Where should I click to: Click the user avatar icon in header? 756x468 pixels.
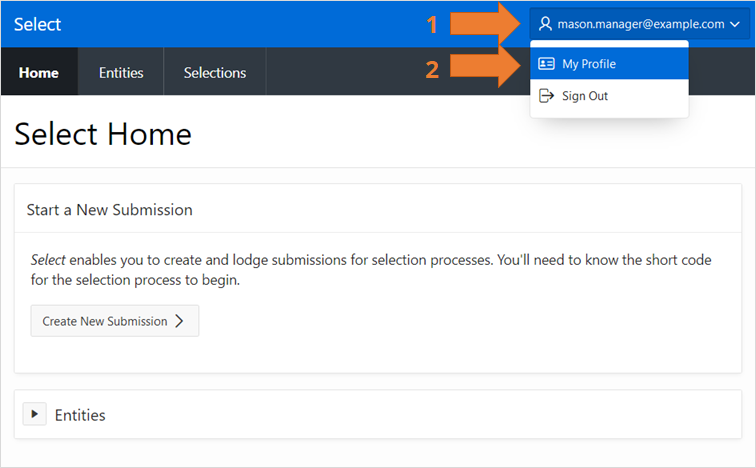(x=545, y=24)
